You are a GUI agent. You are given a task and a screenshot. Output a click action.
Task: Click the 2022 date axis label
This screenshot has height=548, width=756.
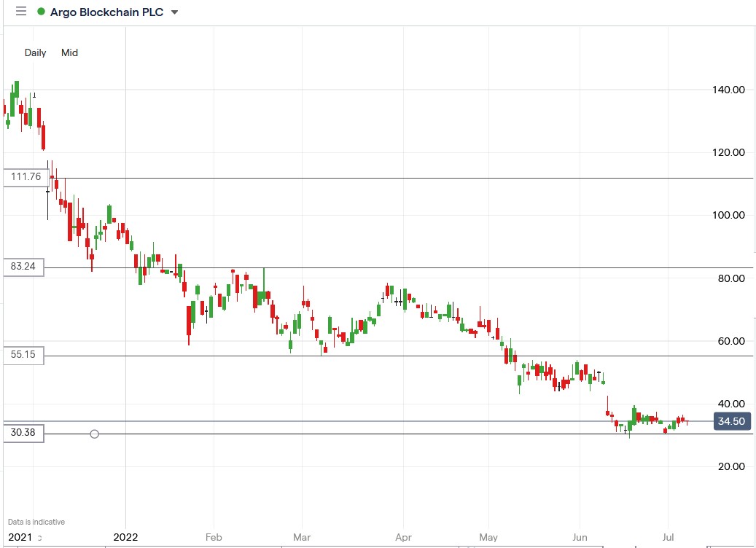coord(125,537)
